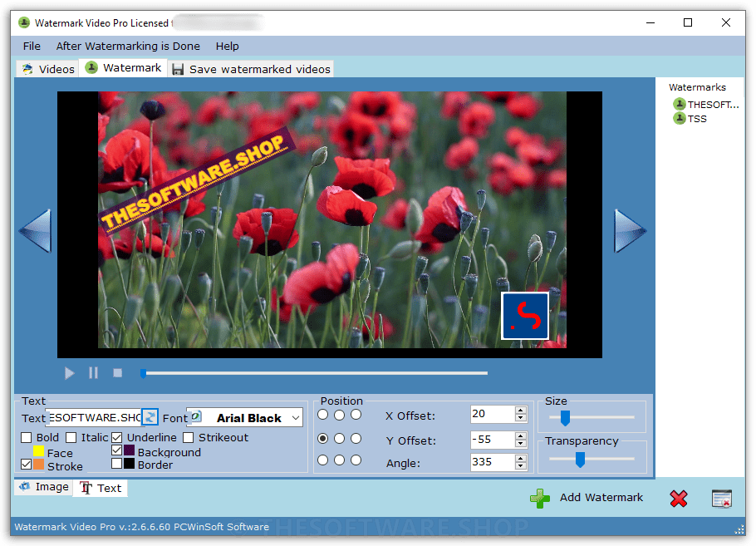
Task: Enable the Strikeout checkbox
Action: pos(189,437)
